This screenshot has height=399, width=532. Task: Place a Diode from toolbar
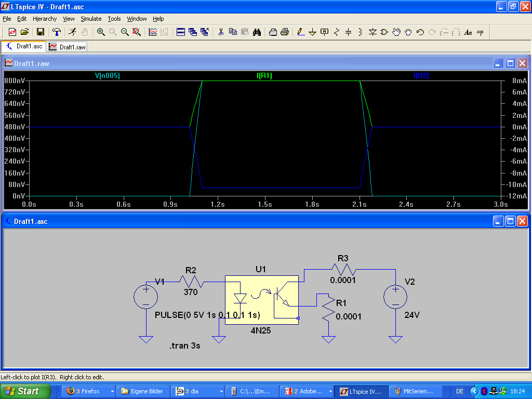coord(373,32)
